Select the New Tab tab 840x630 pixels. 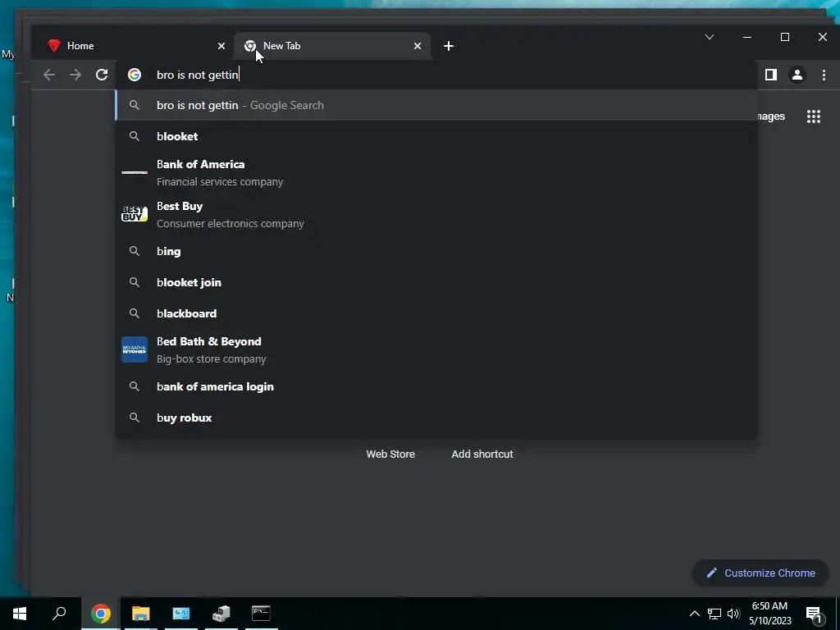[332, 46]
